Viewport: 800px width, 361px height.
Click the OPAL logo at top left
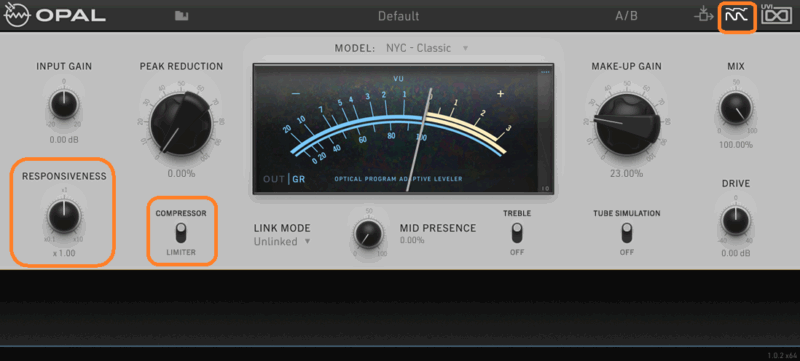coord(55,16)
